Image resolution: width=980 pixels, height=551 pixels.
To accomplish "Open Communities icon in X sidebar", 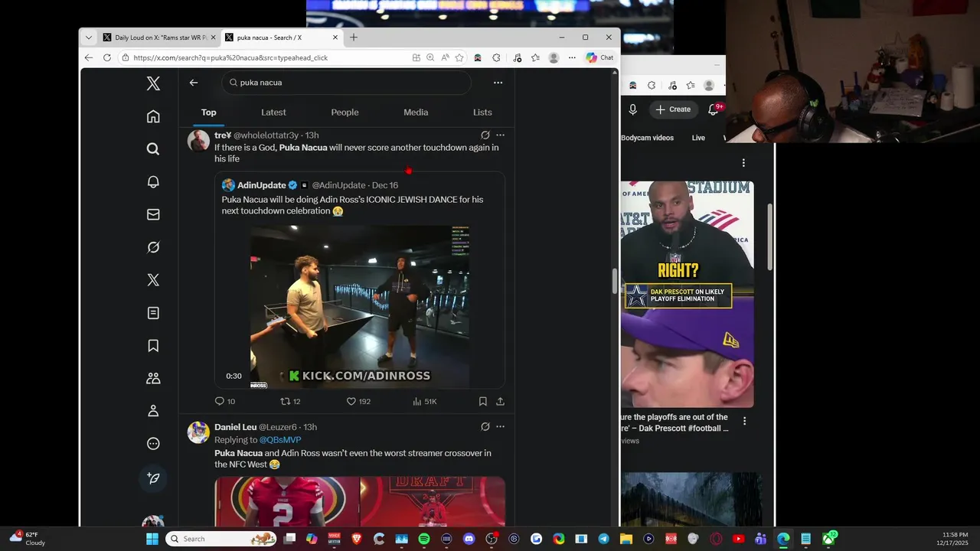I will [x=153, y=378].
